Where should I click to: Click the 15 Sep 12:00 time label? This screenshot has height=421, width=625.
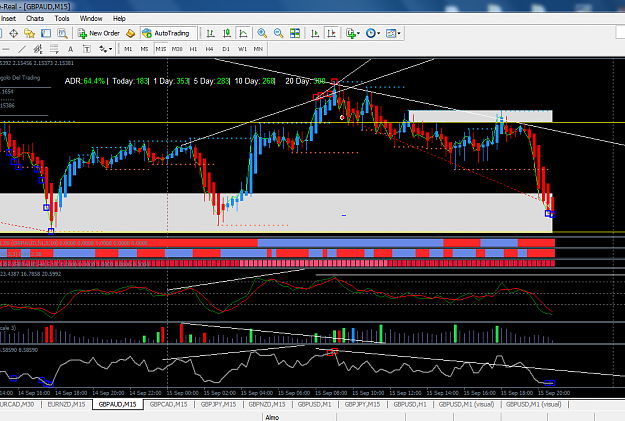click(x=405, y=393)
